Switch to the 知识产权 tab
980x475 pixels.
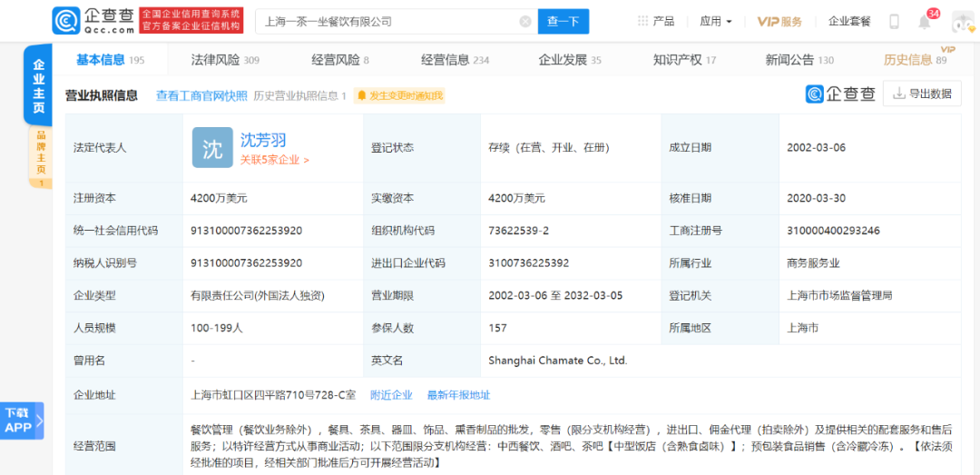tap(684, 60)
